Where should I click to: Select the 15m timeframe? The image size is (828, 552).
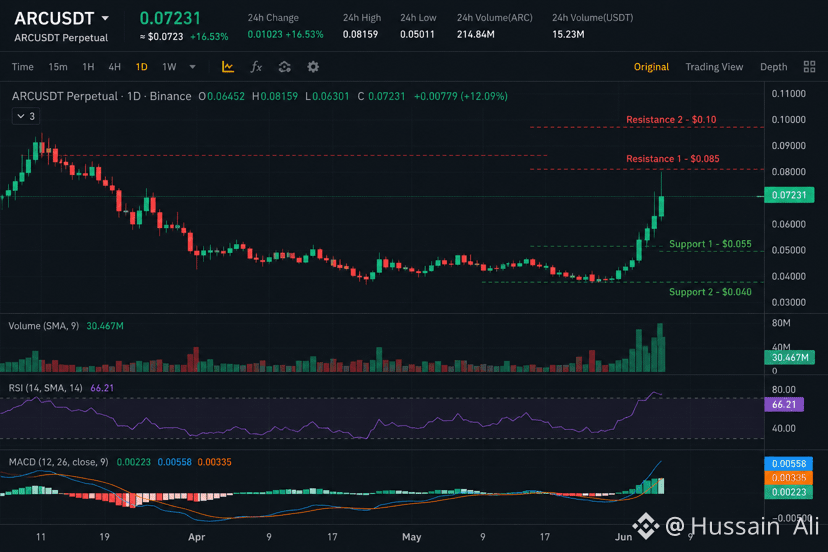coord(58,67)
